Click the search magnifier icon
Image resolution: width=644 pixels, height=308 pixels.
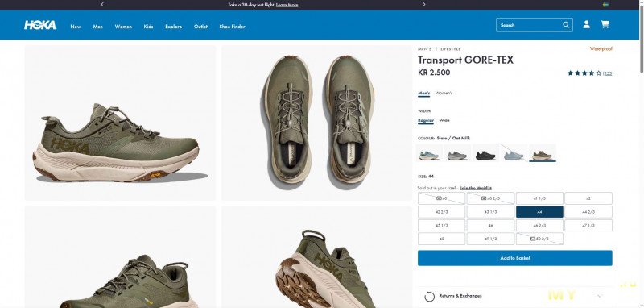click(566, 25)
